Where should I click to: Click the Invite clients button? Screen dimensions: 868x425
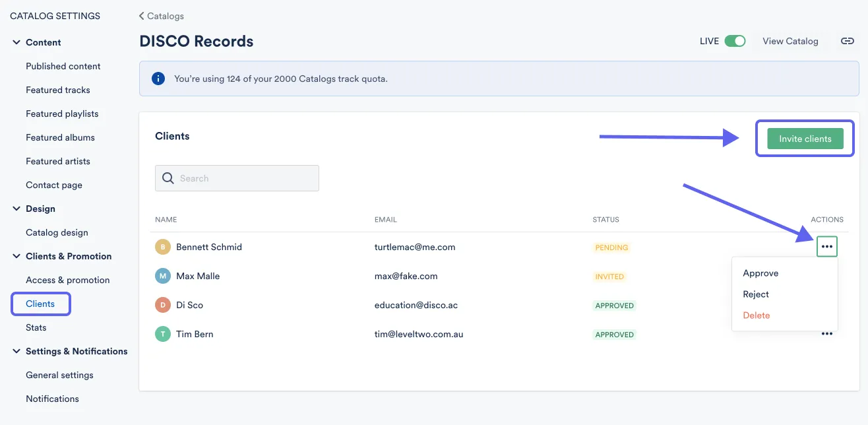tap(805, 139)
